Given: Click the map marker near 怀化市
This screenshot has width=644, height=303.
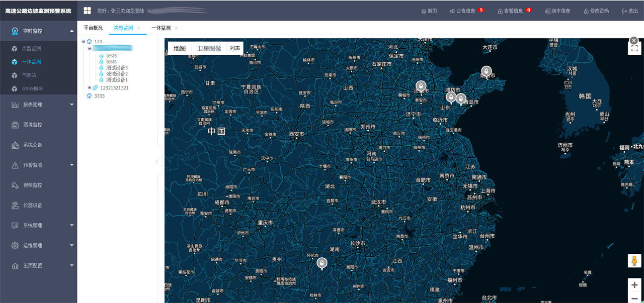Looking at the screenshot, I should point(322,263).
